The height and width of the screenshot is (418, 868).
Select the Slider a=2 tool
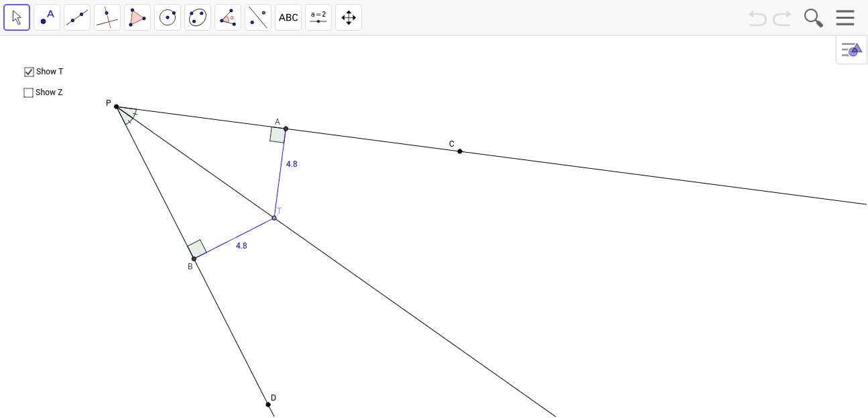tap(318, 17)
